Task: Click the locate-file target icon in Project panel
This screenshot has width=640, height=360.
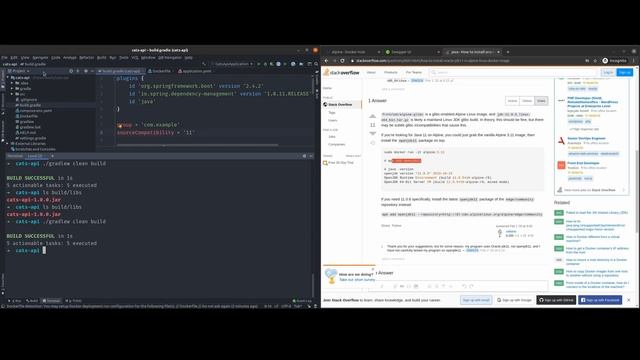Action: click(x=71, y=71)
